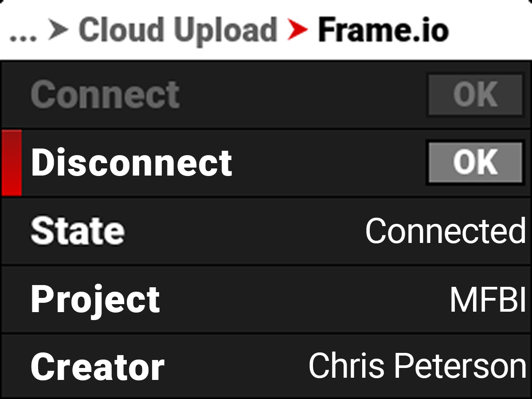532x399 pixels.
Task: Select the Creator row label
Action: (98, 368)
